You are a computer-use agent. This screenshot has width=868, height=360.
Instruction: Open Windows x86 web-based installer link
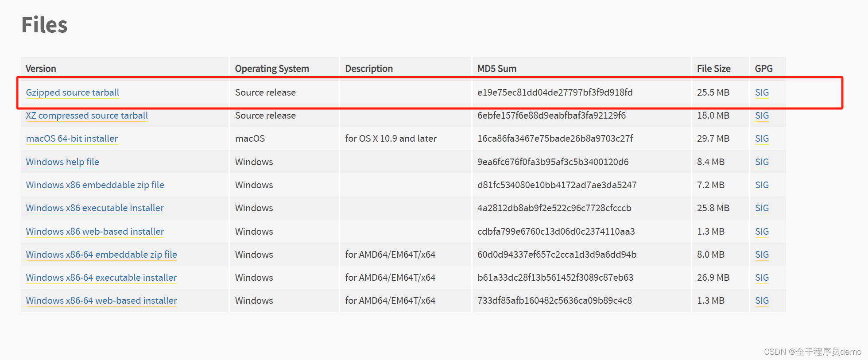pos(95,232)
